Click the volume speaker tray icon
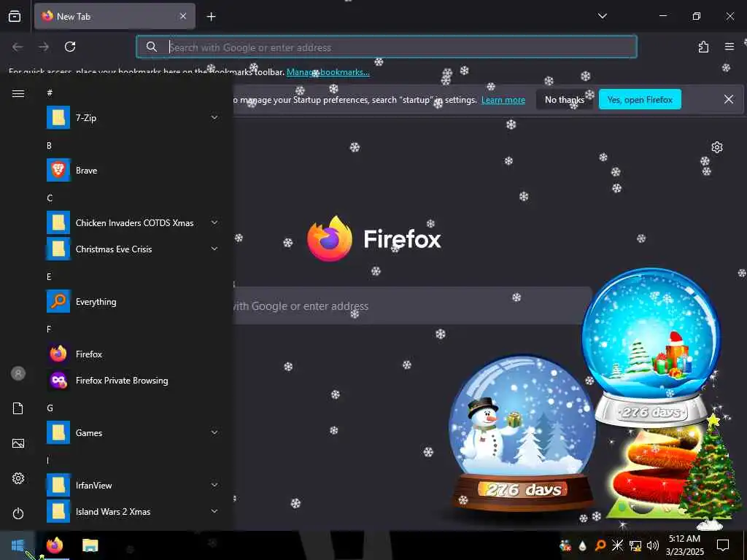The image size is (747, 560). [x=653, y=545]
